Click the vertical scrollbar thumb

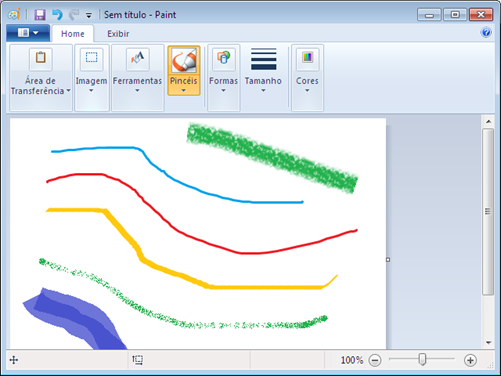click(x=488, y=212)
